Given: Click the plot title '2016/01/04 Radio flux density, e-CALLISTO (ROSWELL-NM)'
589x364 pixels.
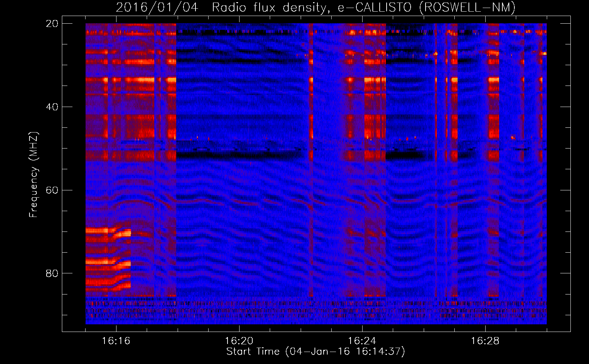Looking at the screenshot, I should coord(316,7).
